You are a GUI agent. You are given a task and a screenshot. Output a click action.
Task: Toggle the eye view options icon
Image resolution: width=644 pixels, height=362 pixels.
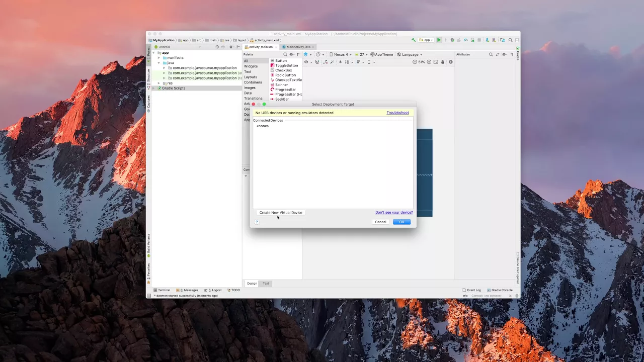coord(307,62)
